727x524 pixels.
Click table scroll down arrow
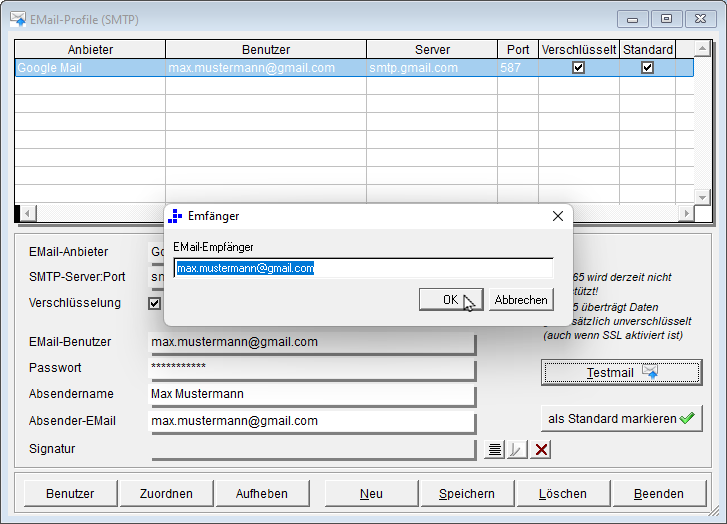coord(702,197)
